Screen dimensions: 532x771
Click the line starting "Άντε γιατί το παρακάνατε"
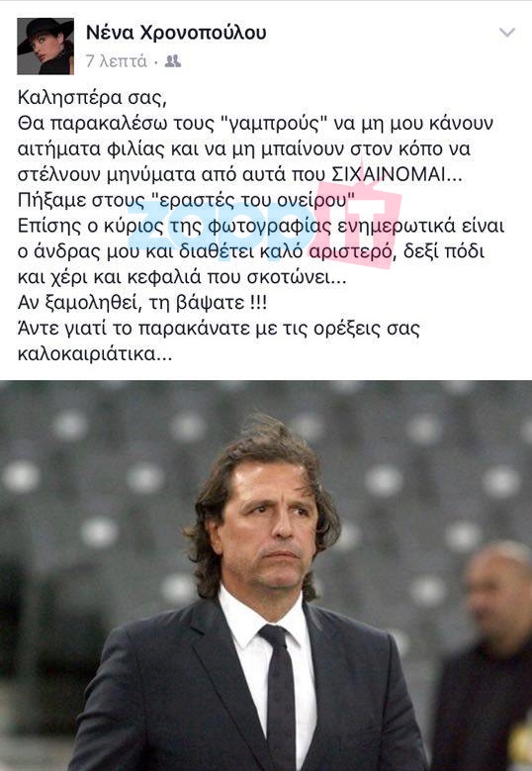point(219,329)
